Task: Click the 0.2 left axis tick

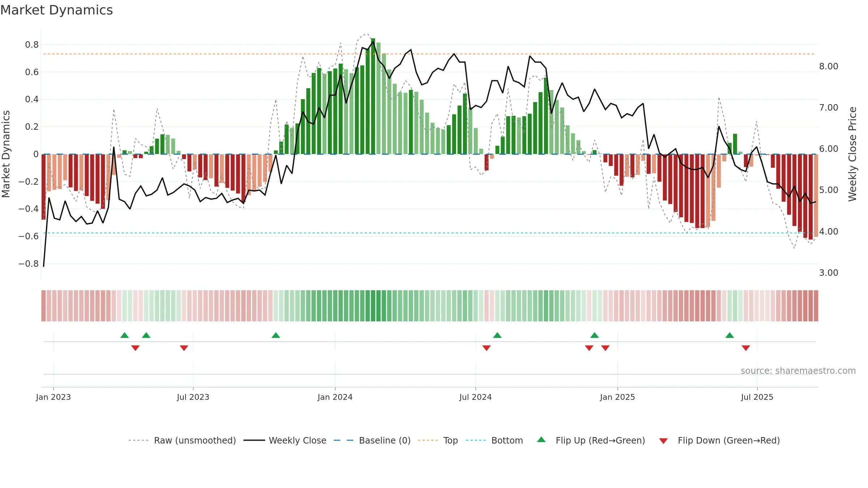Action: [x=32, y=127]
